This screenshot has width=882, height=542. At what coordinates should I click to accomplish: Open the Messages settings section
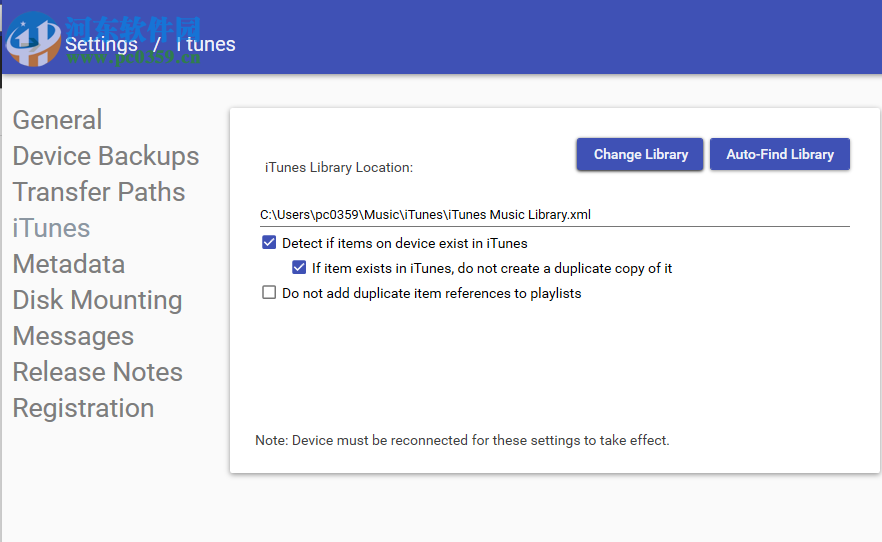[x=73, y=336]
